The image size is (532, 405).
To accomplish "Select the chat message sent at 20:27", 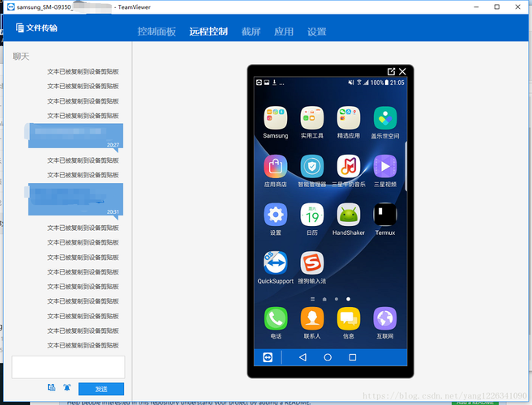I will (x=74, y=136).
